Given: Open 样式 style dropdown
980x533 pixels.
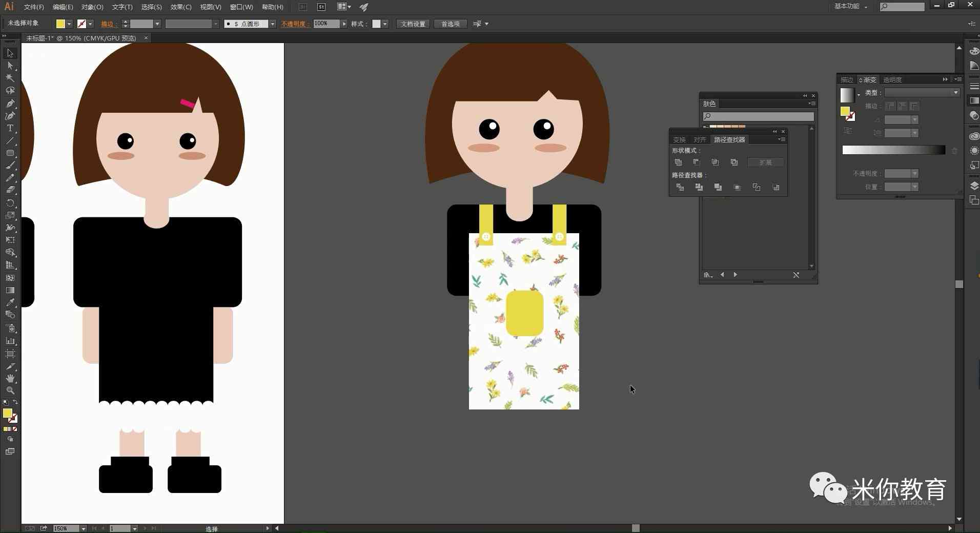Looking at the screenshot, I should click(x=385, y=24).
